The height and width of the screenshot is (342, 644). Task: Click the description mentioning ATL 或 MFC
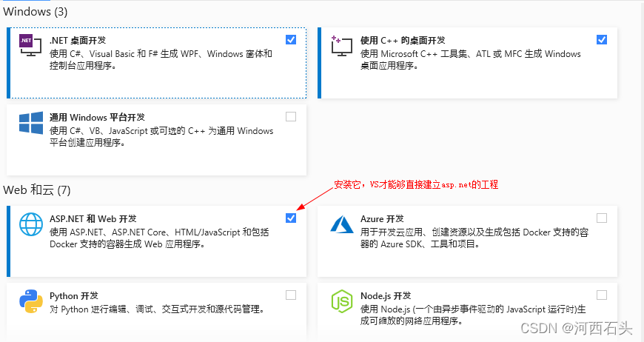pos(471,60)
